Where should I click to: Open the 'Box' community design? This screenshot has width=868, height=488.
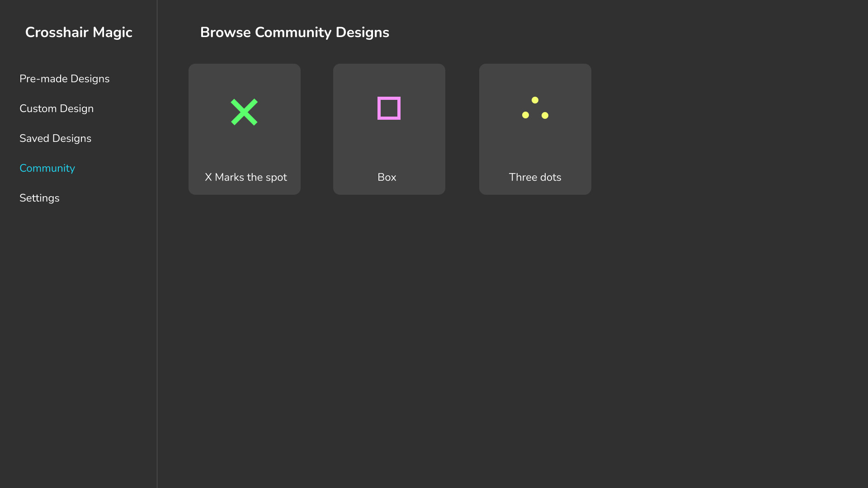[389, 129]
